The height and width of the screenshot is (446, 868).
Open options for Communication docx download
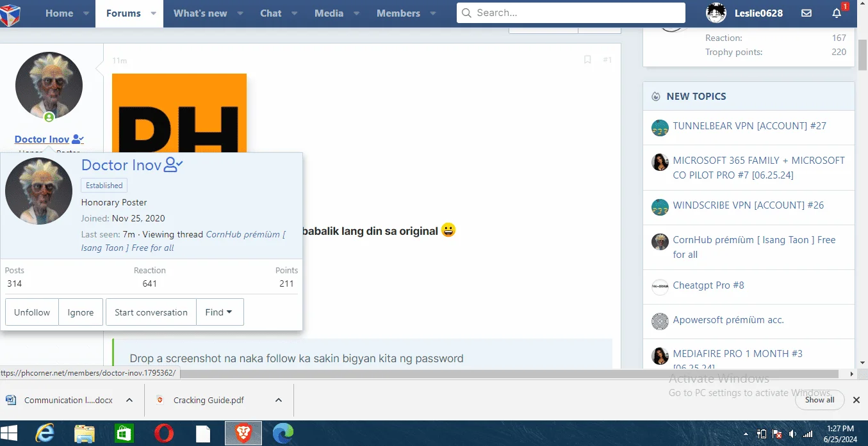tap(129, 400)
